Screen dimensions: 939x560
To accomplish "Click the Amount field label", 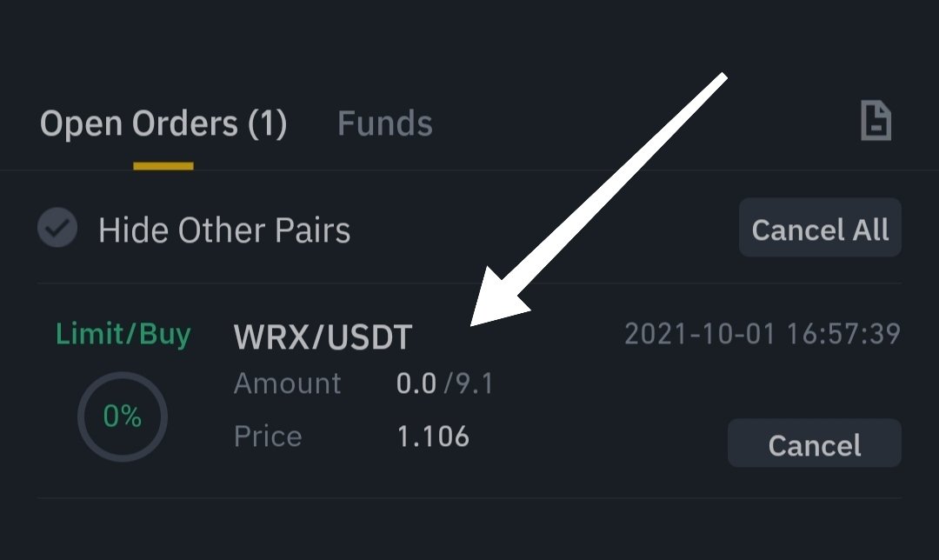I will (x=287, y=383).
